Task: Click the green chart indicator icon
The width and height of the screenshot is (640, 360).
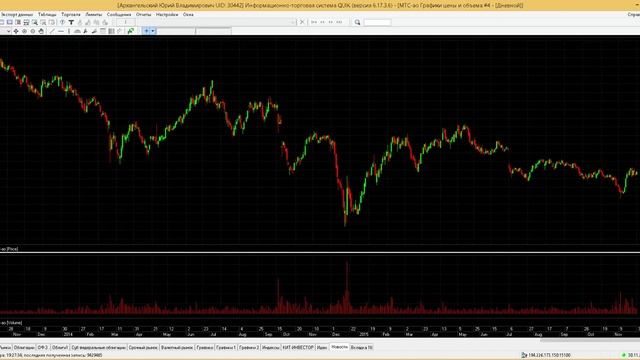Action: tap(131, 31)
